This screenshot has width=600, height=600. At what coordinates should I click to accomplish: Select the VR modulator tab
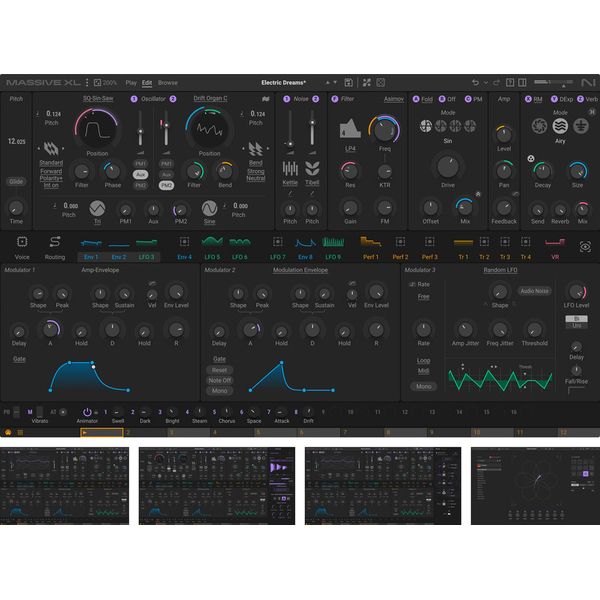(x=555, y=249)
